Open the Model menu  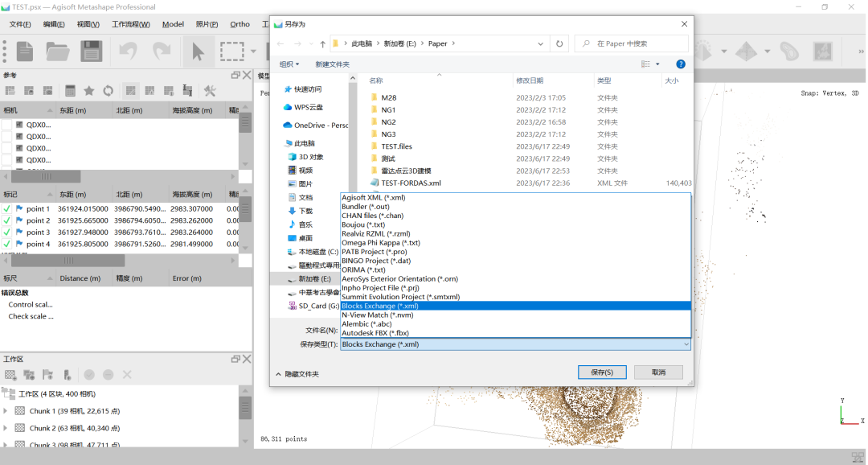(173, 24)
